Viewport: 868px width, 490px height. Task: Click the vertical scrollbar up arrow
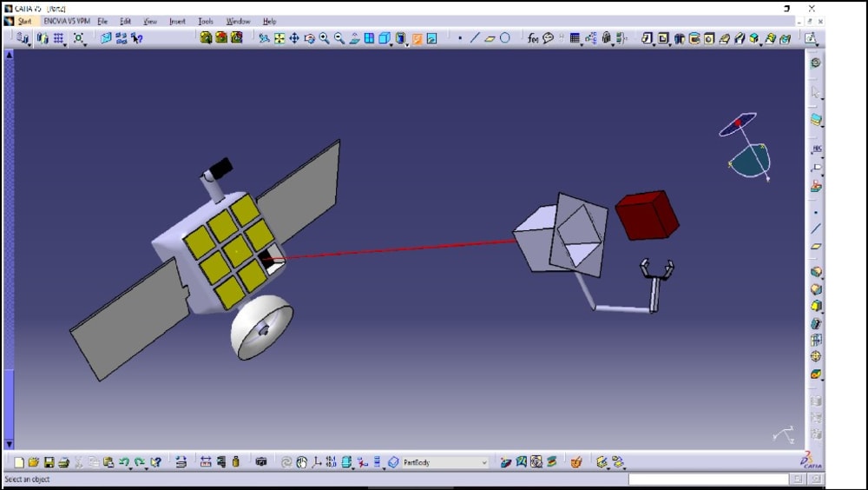coord(9,55)
